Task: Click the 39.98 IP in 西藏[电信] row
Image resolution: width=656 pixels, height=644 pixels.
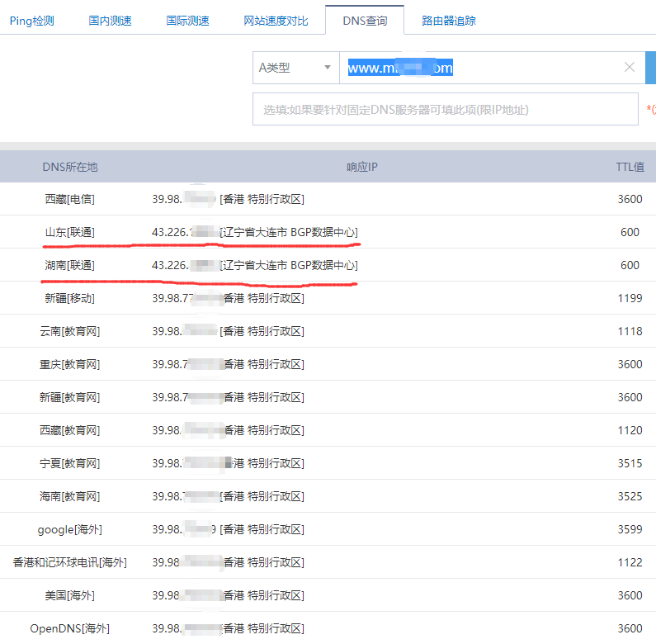Action: [x=184, y=199]
